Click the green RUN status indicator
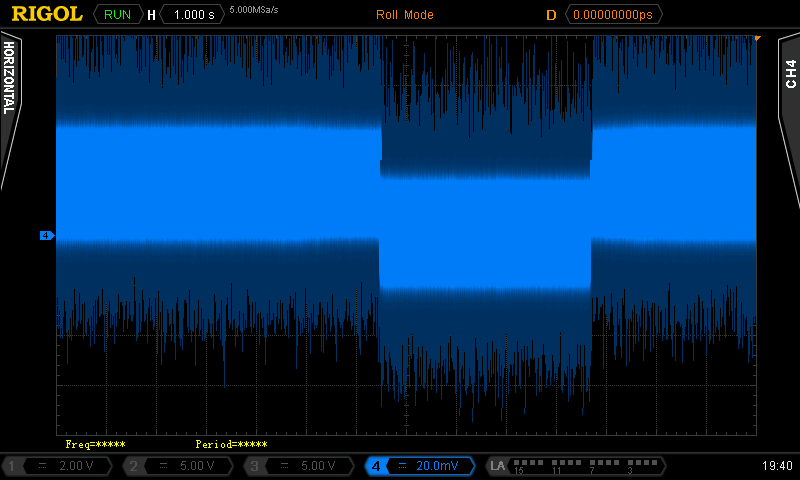This screenshot has width=800, height=480. (x=117, y=15)
